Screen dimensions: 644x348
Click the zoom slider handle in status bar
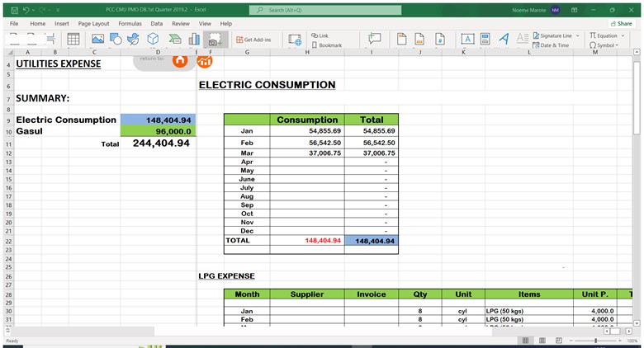click(595, 341)
